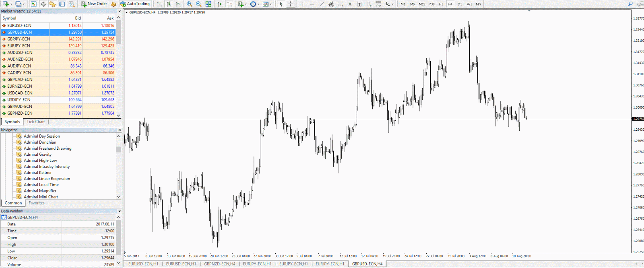Toggle the Market Watch toolbar icon
The width and height of the screenshot is (644, 268).
(x=33, y=4)
